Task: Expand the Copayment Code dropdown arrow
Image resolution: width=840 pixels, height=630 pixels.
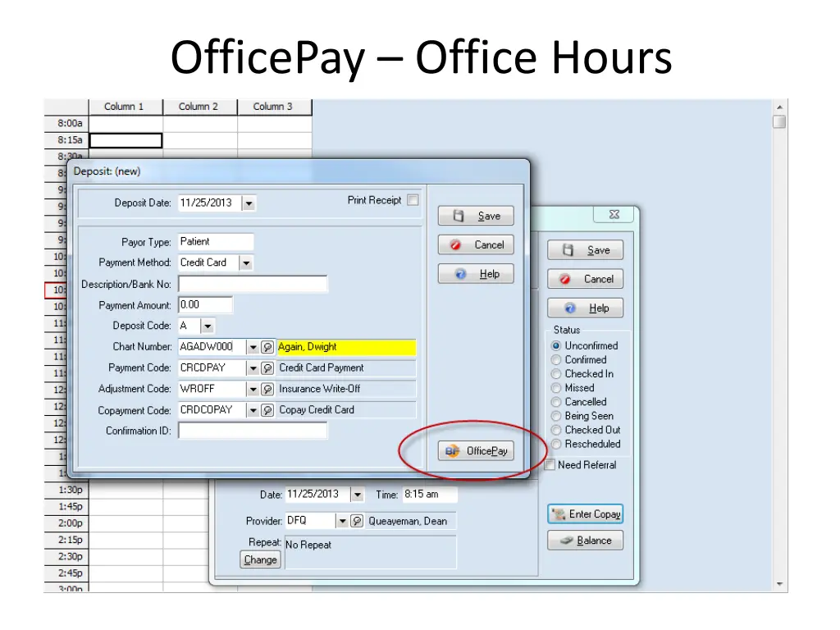Action: coord(253,410)
